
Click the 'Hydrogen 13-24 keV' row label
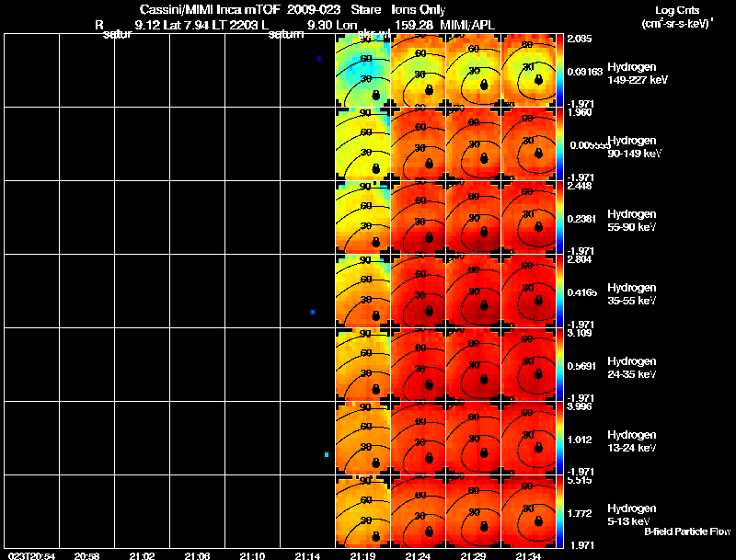point(632,441)
